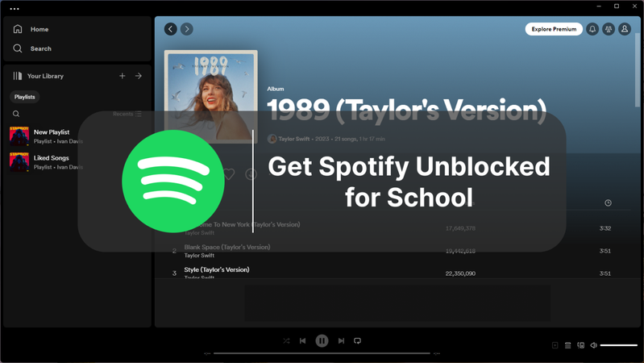Go back with the left chevron
Image resolution: width=644 pixels, height=363 pixels.
click(x=170, y=29)
